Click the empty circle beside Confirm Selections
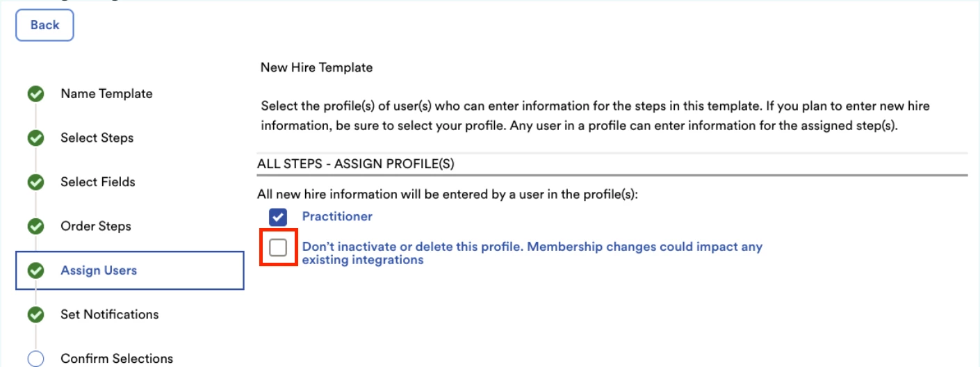This screenshot has height=367, width=980. pos(35,359)
